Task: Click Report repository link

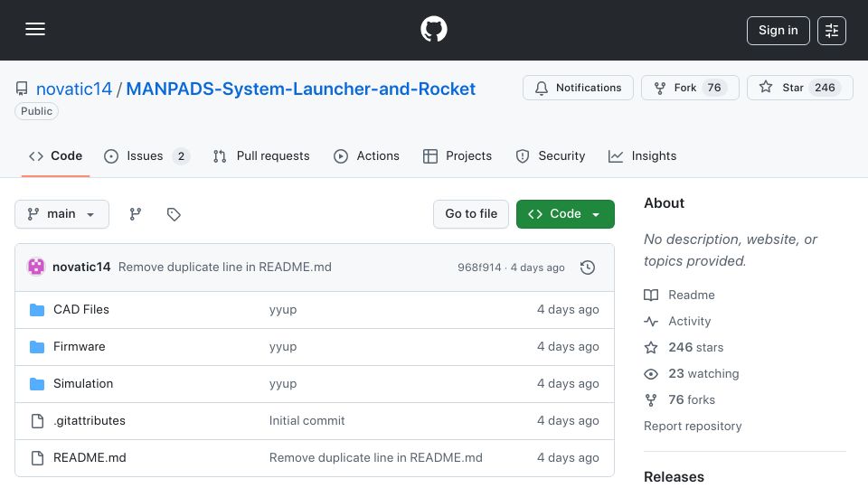Action: pos(693,426)
